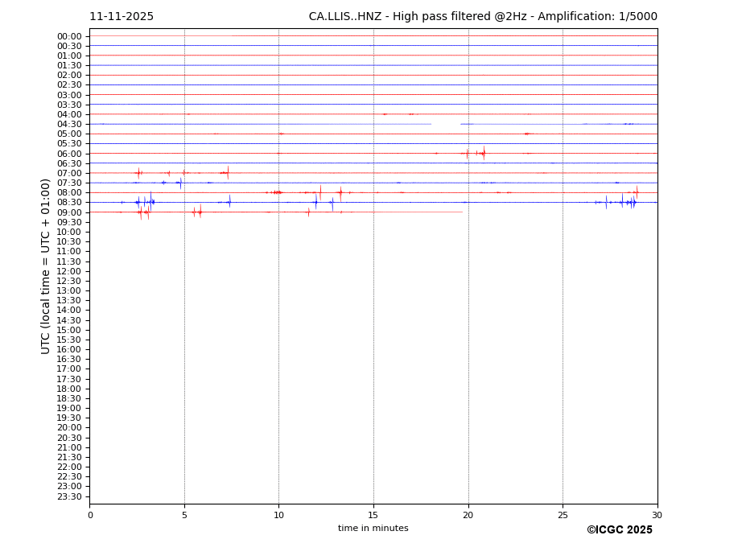
Task: Click the red event near minute 7 on the 07:00 trace
Action: [x=226, y=172]
